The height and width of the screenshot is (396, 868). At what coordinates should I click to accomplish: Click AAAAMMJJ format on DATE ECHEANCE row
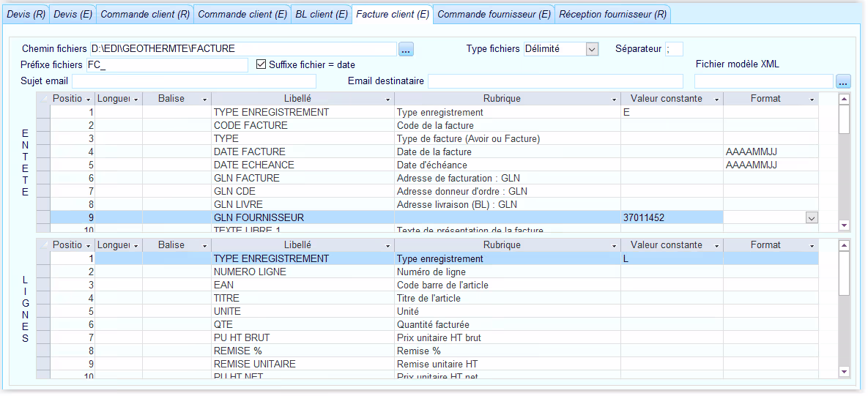pos(771,165)
